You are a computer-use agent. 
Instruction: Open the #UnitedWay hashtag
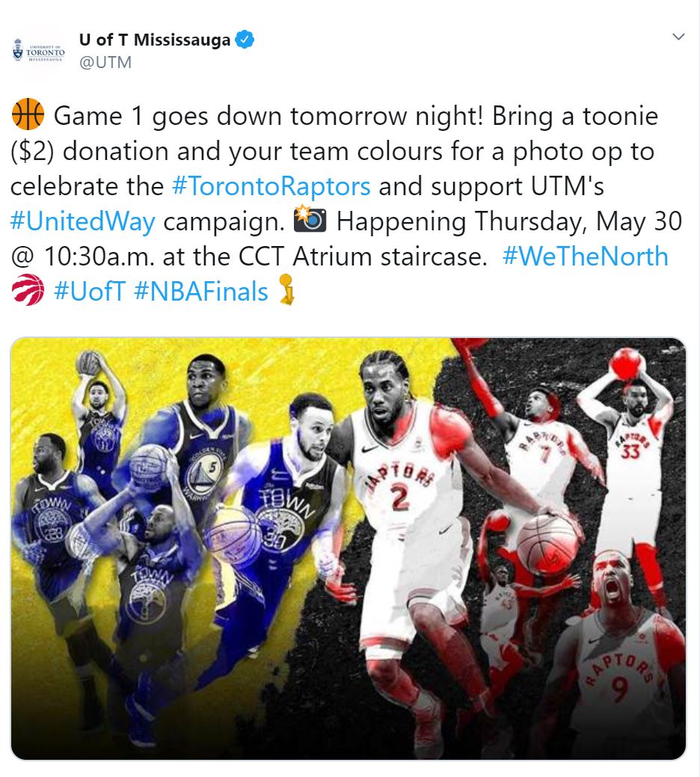coord(83,221)
